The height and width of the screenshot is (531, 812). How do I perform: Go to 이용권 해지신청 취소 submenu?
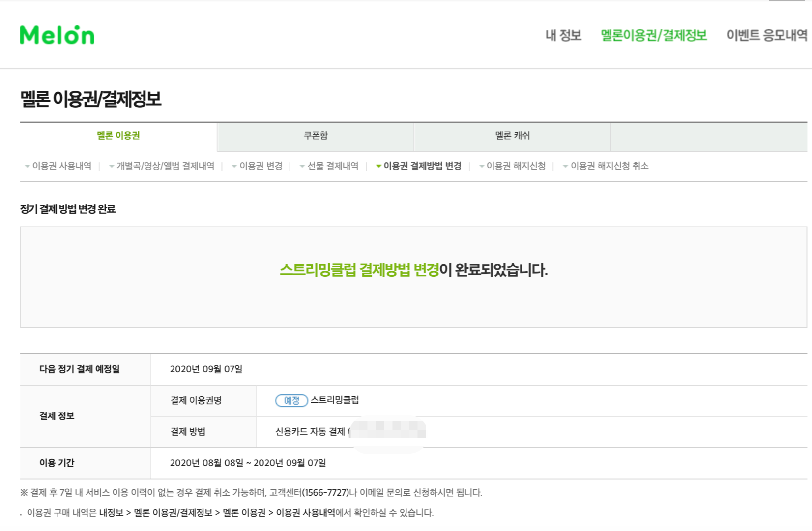tap(609, 166)
